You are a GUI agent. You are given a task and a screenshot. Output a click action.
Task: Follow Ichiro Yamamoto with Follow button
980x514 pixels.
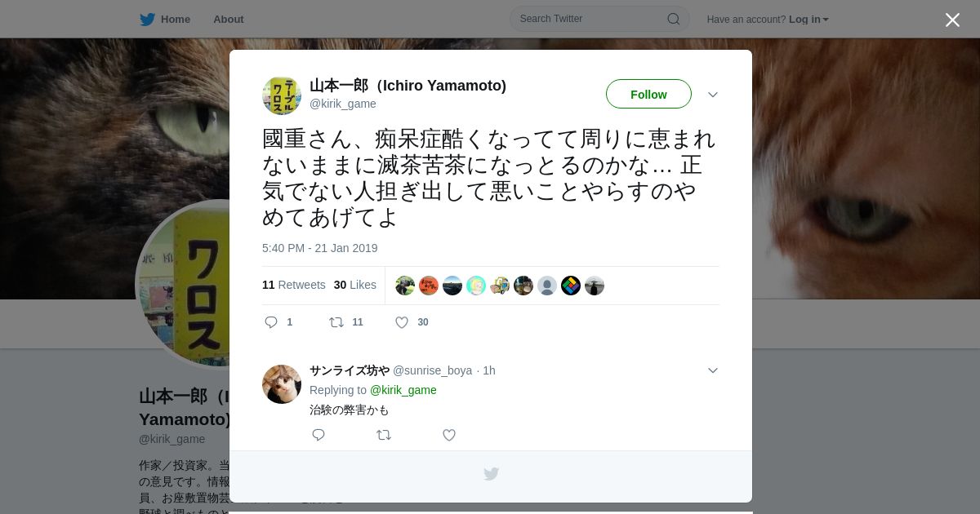648,94
